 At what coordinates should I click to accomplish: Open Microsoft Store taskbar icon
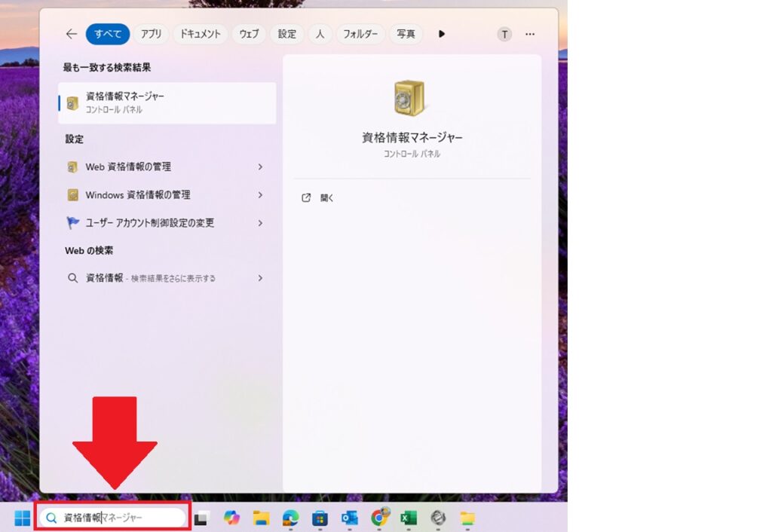coord(320,518)
